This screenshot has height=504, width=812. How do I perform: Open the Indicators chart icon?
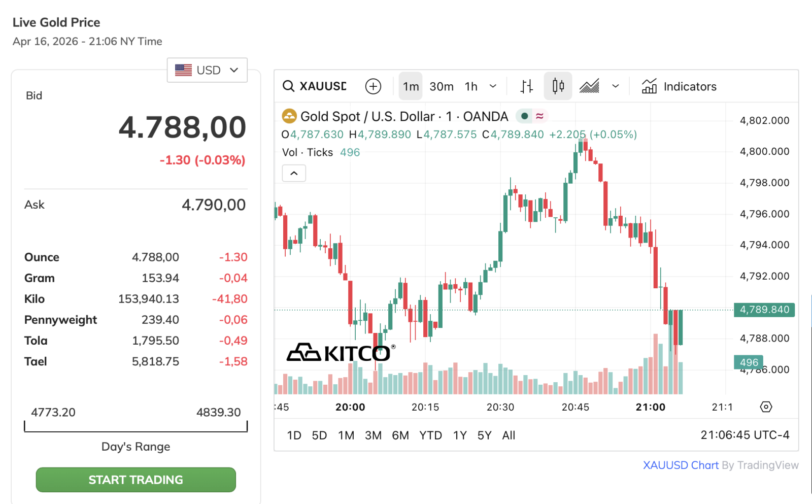coord(649,86)
